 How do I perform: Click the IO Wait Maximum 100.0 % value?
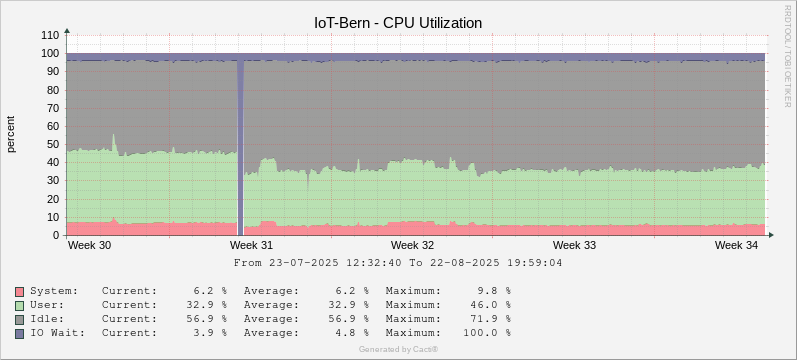486,333
